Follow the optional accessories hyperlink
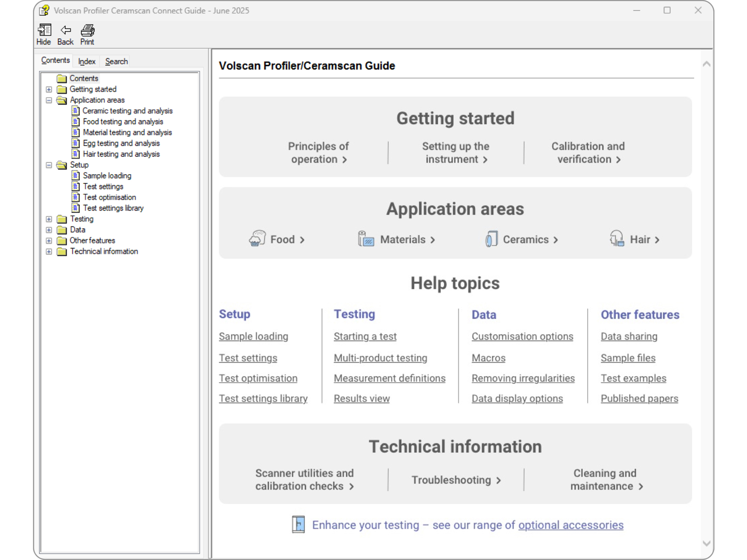The image size is (747, 560). (x=571, y=525)
